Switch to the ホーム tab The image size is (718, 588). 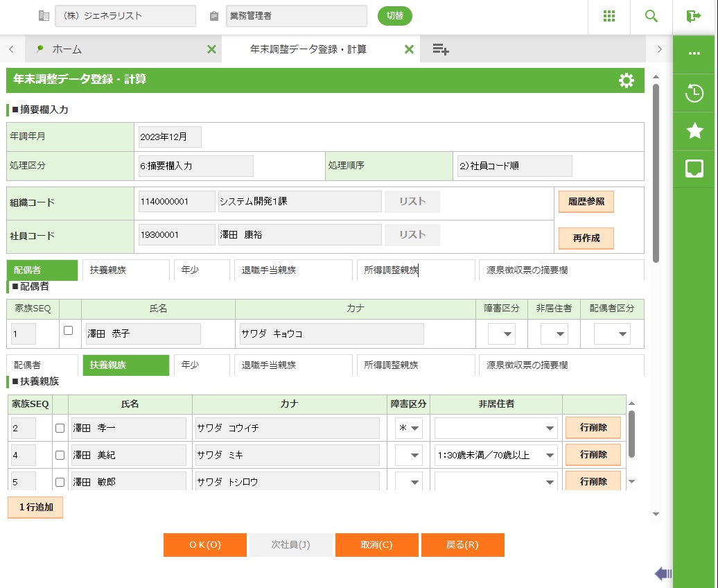pos(67,49)
